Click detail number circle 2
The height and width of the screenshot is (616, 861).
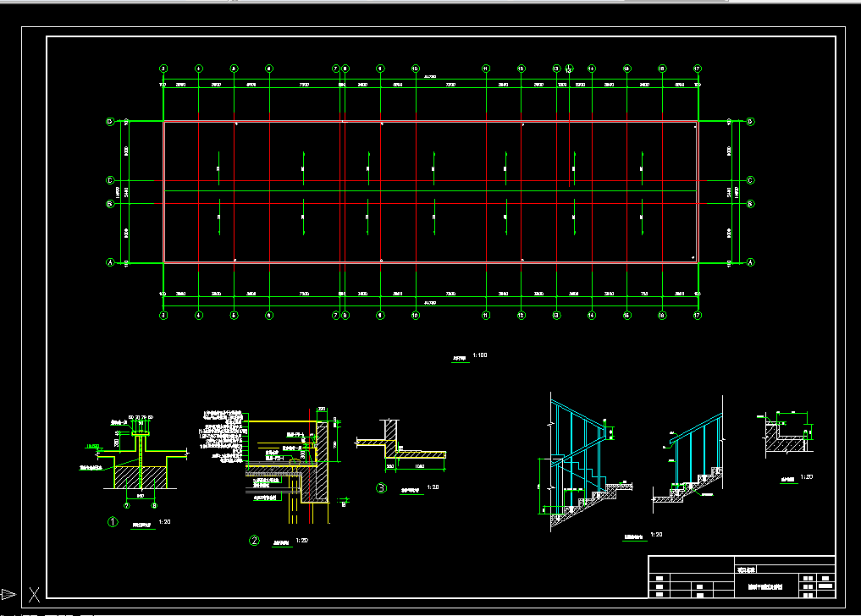click(x=254, y=540)
